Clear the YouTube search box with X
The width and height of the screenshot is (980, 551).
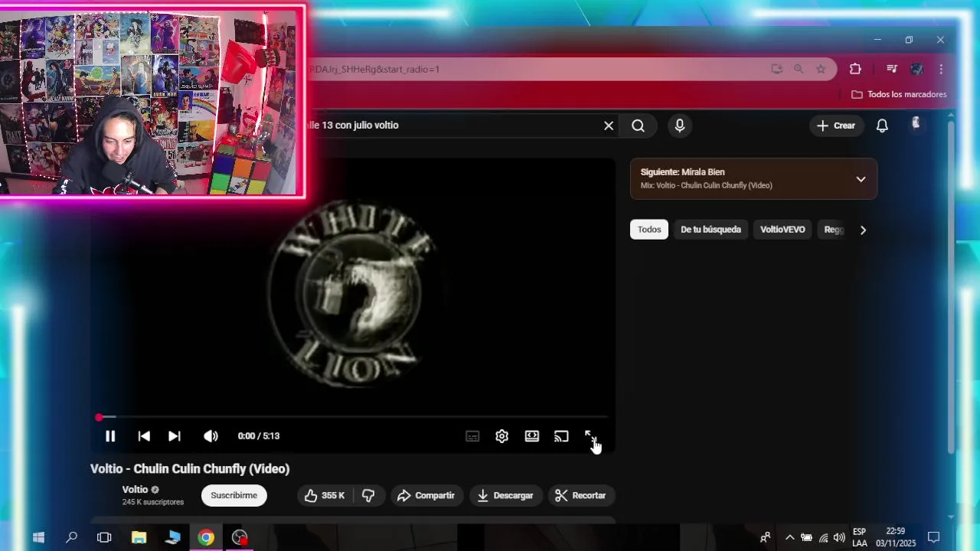click(609, 126)
